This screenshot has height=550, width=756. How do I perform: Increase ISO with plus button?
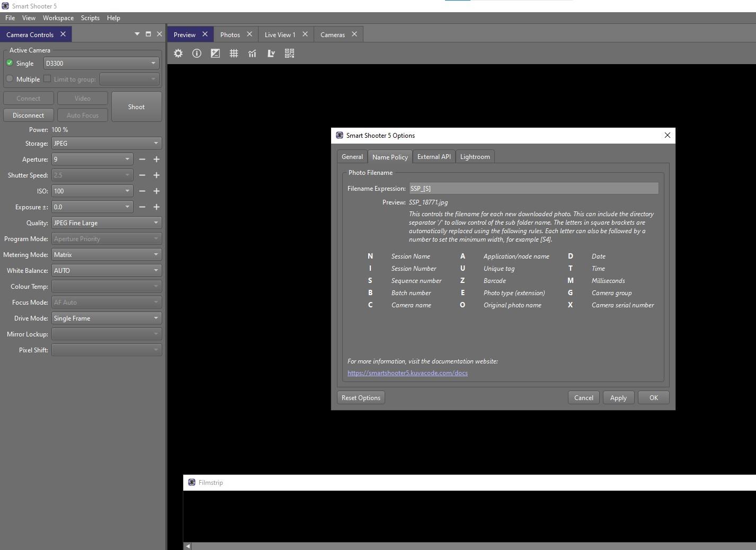click(x=156, y=191)
